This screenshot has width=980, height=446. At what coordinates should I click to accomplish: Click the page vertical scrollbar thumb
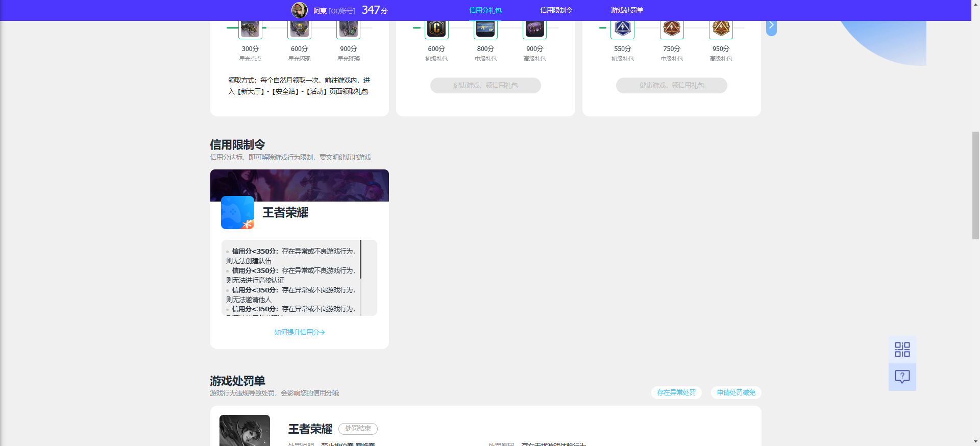tap(975, 186)
